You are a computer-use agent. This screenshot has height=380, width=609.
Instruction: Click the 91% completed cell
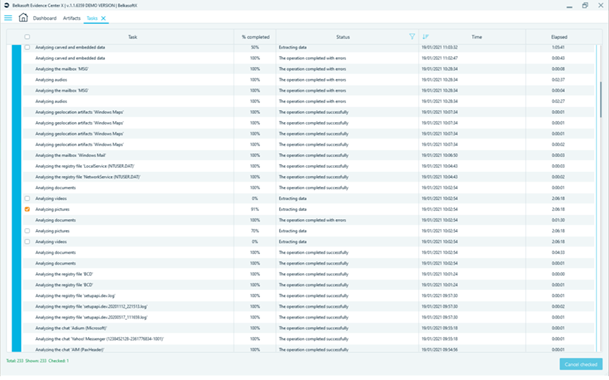pos(255,209)
